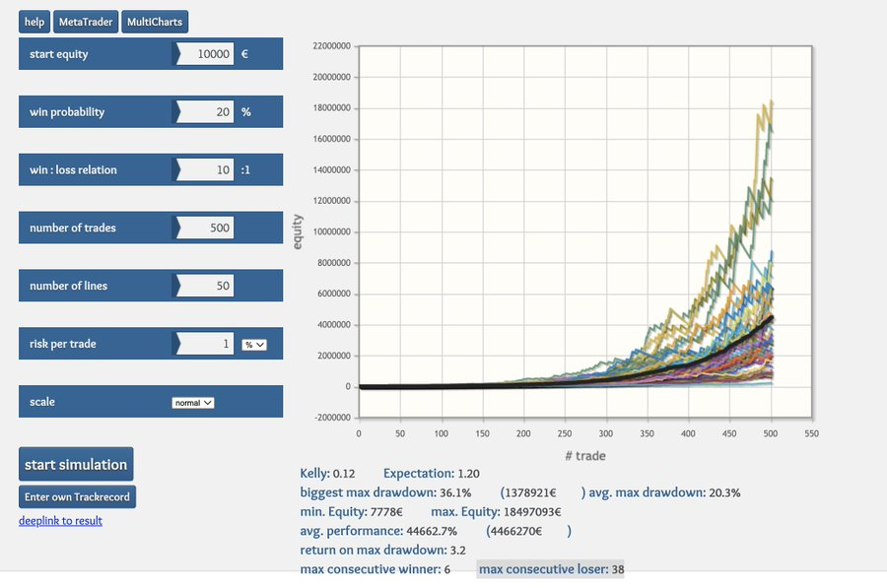
Task: Open the risk per trade unit dropdown
Action: coord(254,345)
